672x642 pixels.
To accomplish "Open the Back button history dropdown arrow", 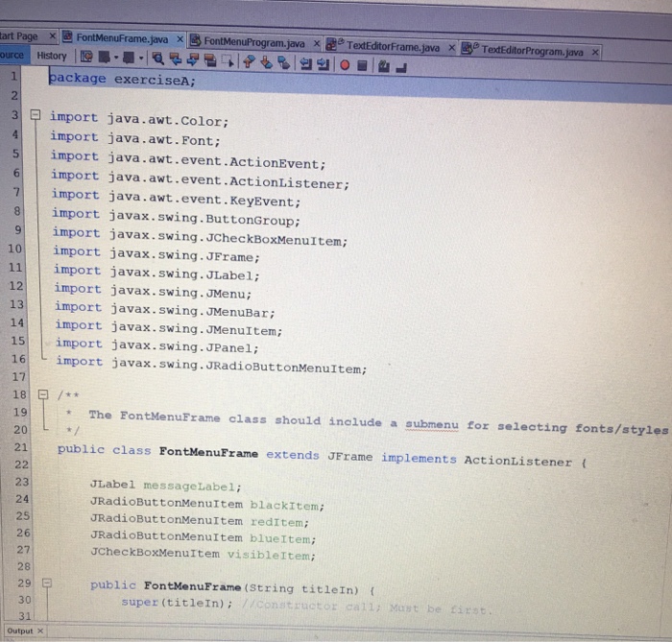I will [x=116, y=58].
